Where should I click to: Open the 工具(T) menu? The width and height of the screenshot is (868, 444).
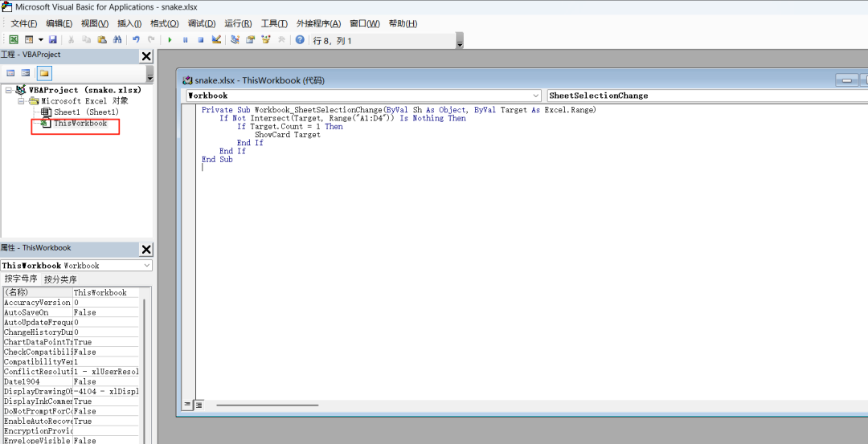pos(274,23)
